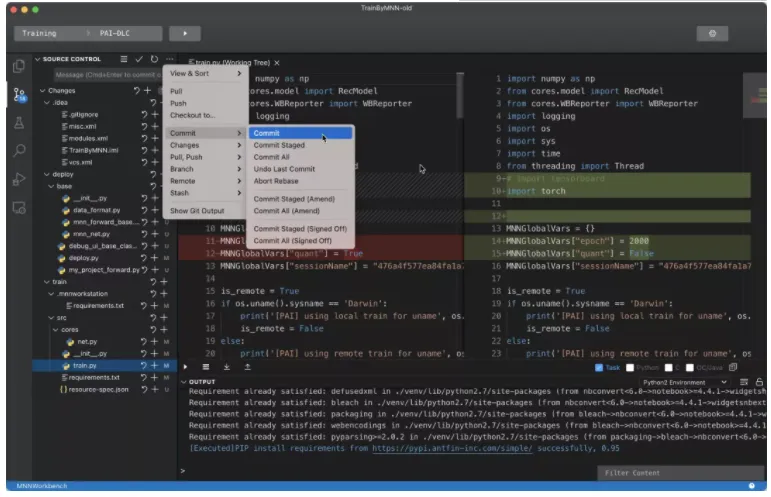
Task: Stage .gitignore with its plus icon
Action: [x=155, y=115]
